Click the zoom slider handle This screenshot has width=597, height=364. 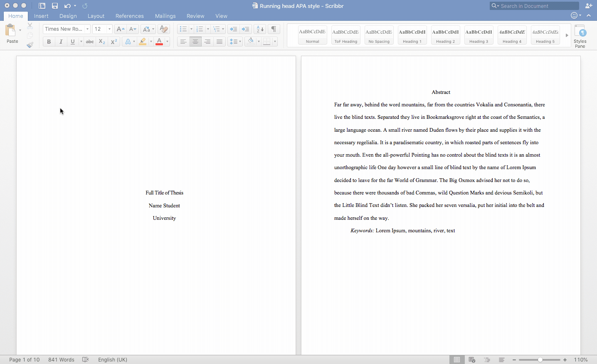(540, 360)
